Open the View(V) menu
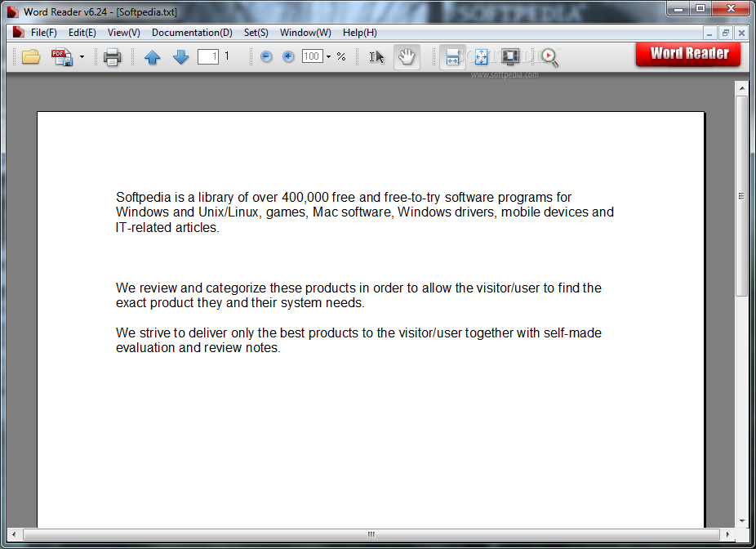The height and width of the screenshot is (549, 756). click(x=124, y=33)
